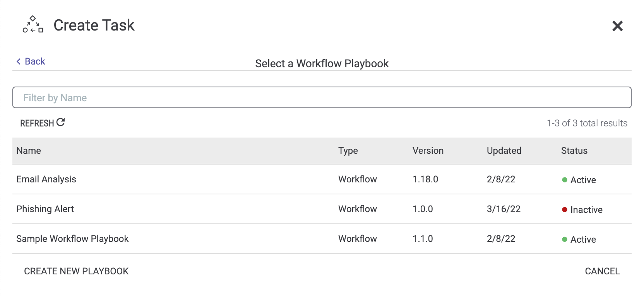644x296 pixels.
Task: Click green status dot for Sample Workflow Playbook
Action: coord(565,240)
